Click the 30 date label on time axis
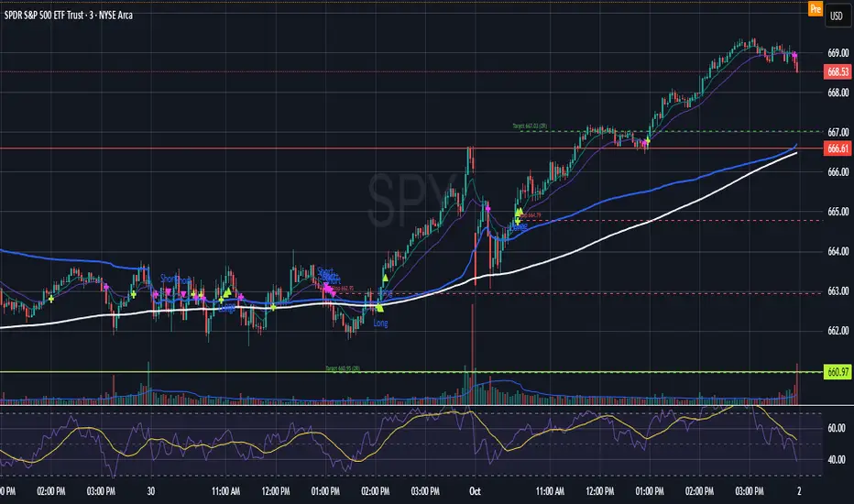 (151, 491)
